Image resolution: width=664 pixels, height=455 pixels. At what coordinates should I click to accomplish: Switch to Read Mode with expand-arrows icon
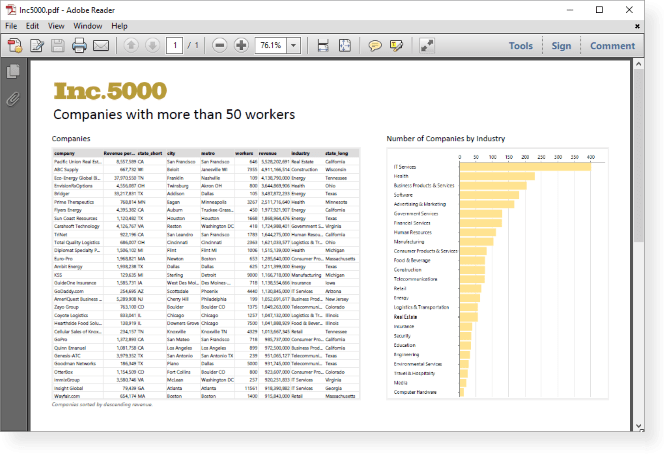pos(426,45)
